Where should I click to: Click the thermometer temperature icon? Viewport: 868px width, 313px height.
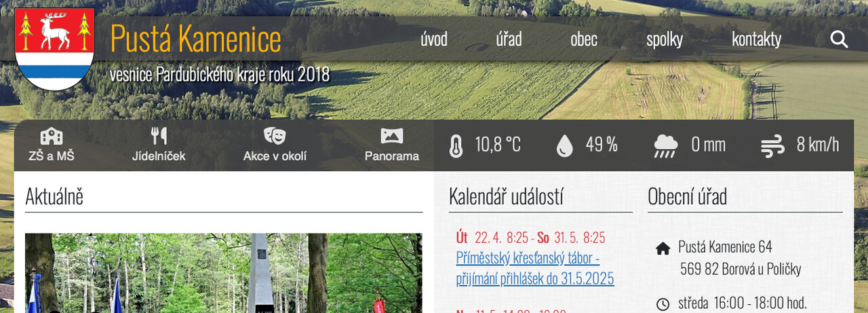(x=456, y=145)
